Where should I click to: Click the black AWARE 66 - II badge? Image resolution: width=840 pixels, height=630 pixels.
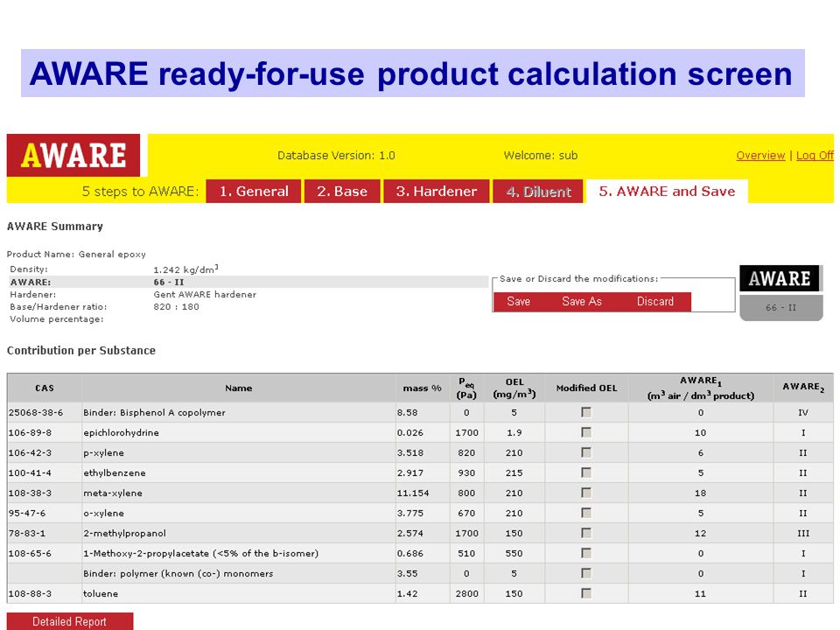click(780, 292)
